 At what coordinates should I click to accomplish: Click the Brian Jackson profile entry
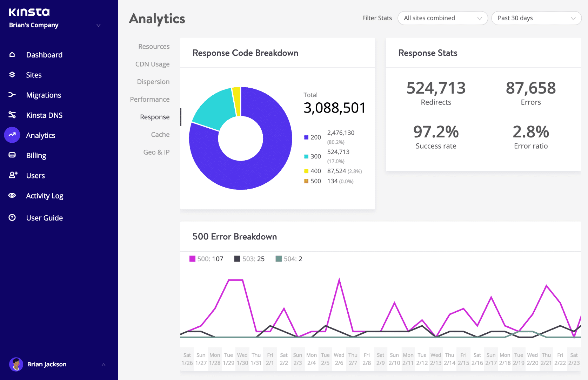(47, 364)
